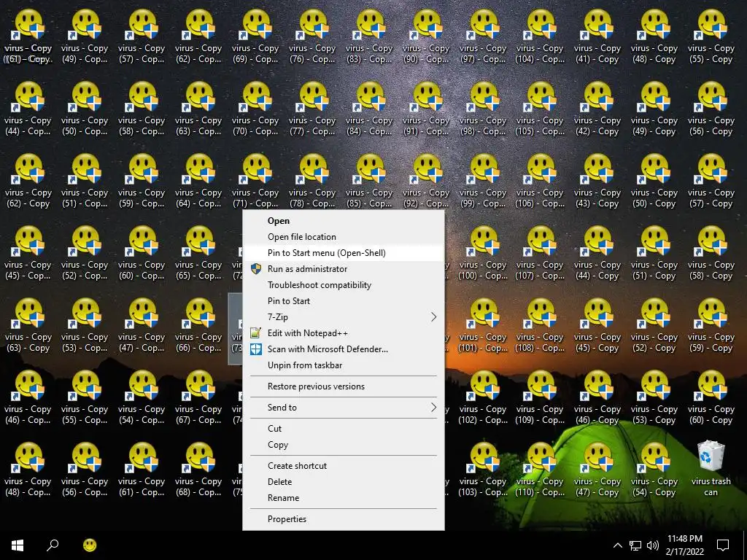Screen dimensions: 747x560
Task: Open the network tray icon
Action: 635,545
